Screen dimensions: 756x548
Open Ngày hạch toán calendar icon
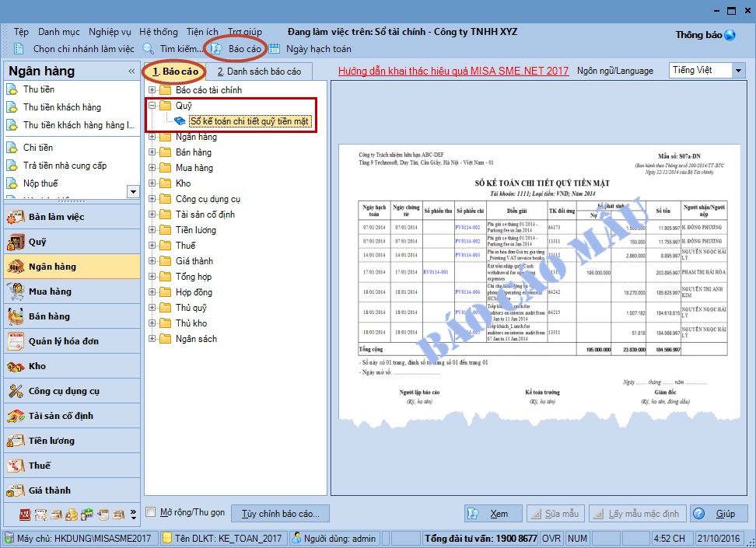tap(275, 49)
